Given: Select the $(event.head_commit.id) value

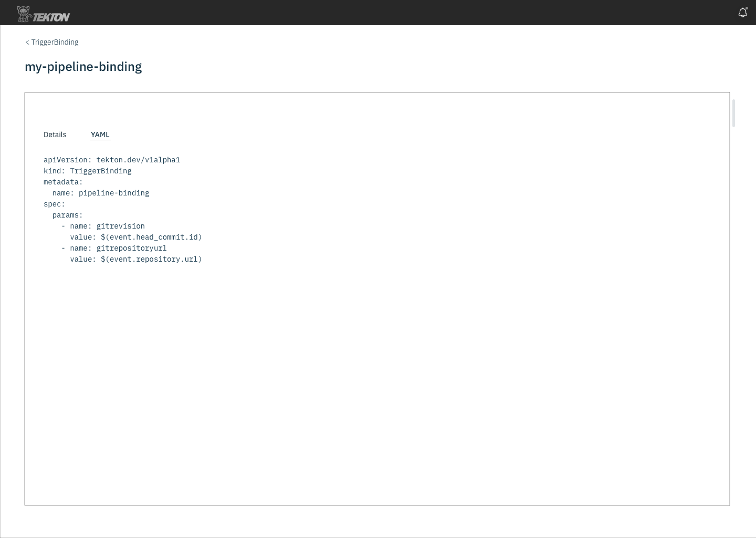Looking at the screenshot, I should point(151,237).
